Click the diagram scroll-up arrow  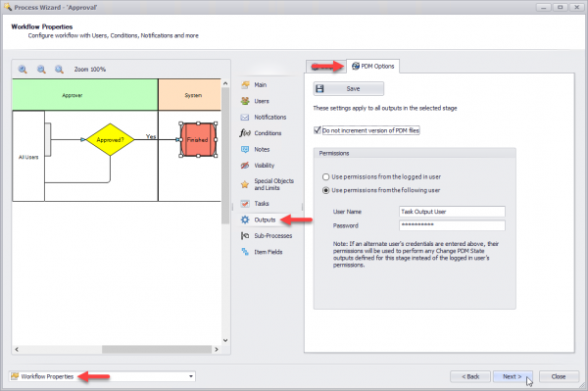pos(225,83)
